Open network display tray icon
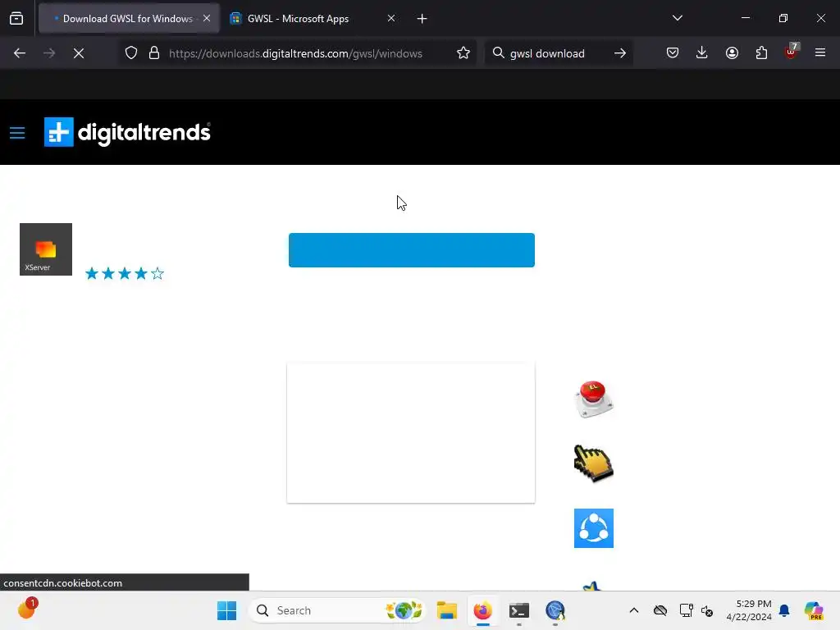Screen dimensions: 840x630 click(x=687, y=610)
